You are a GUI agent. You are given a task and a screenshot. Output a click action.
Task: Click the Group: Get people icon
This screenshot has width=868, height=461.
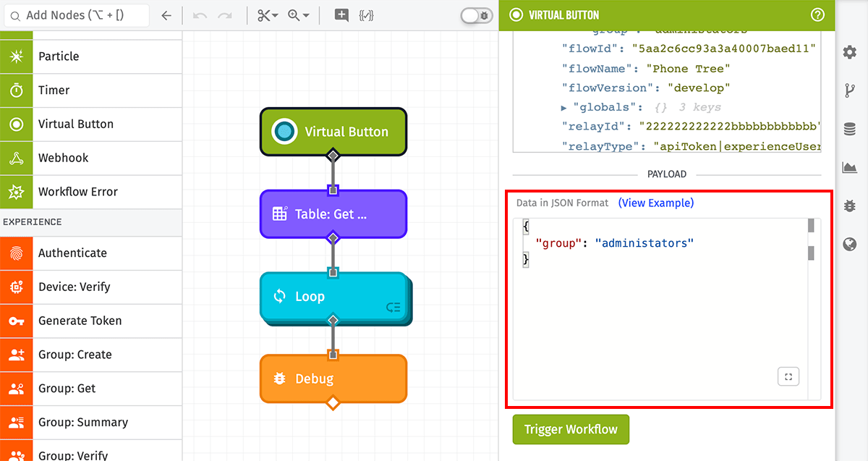pyautogui.click(x=16, y=389)
